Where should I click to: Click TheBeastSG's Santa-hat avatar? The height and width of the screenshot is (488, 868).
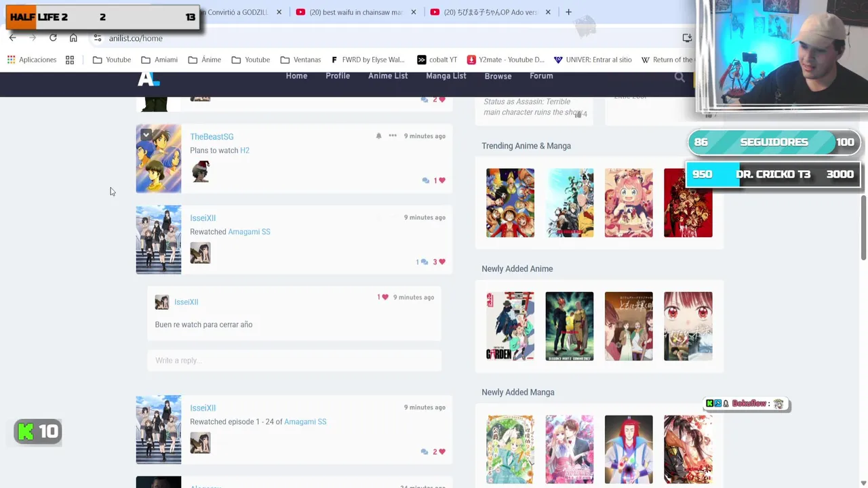coord(200,171)
